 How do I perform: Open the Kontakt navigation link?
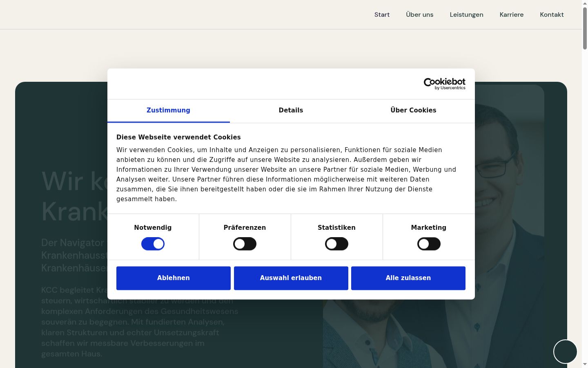point(552,15)
